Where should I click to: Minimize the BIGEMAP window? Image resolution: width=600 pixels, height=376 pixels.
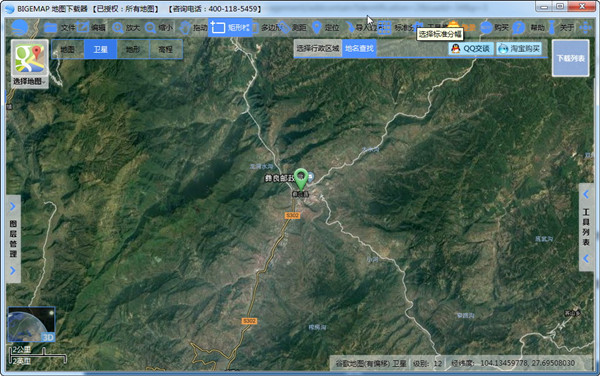544,6
